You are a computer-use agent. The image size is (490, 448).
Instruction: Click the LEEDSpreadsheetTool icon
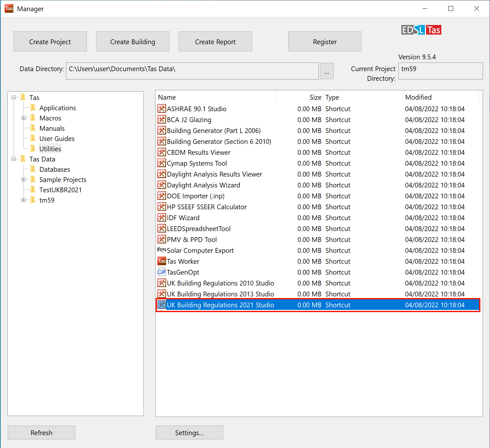click(162, 228)
